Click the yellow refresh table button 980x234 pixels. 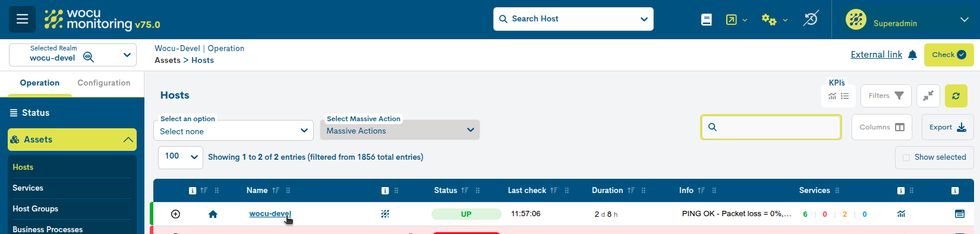tap(956, 96)
